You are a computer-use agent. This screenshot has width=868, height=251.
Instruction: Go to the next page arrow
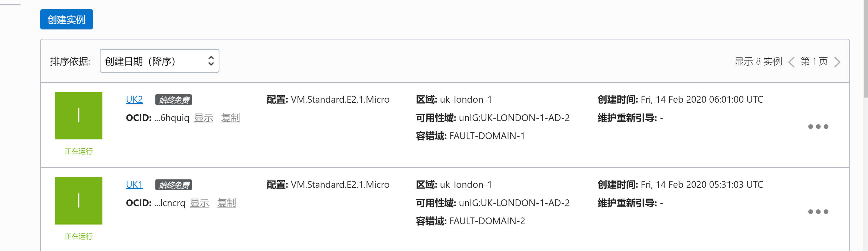click(x=837, y=62)
